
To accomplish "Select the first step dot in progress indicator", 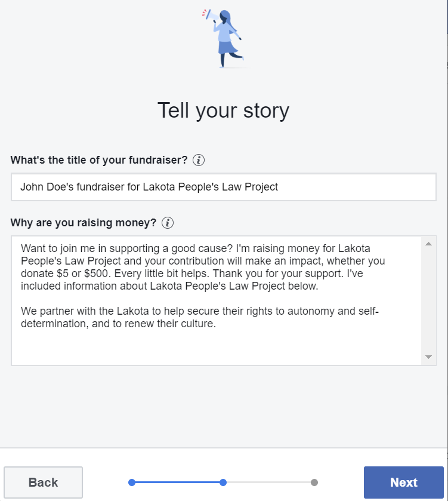I will [x=132, y=482].
